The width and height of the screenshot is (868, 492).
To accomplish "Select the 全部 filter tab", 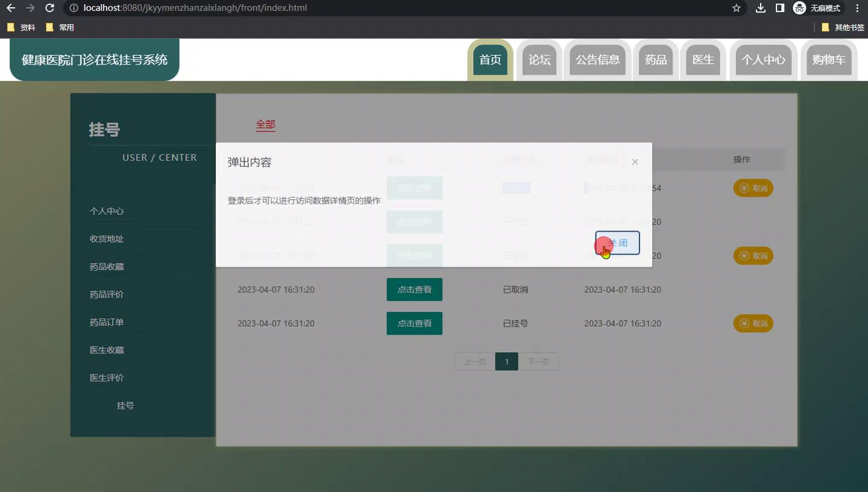I will click(x=265, y=125).
